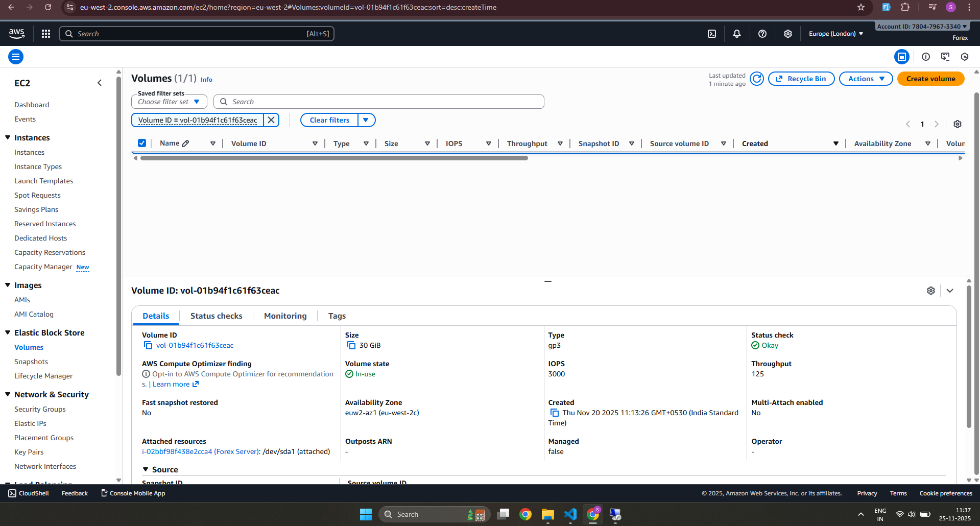Image resolution: width=980 pixels, height=526 pixels.
Task: Switch to the Status checks tab
Action: click(216, 316)
